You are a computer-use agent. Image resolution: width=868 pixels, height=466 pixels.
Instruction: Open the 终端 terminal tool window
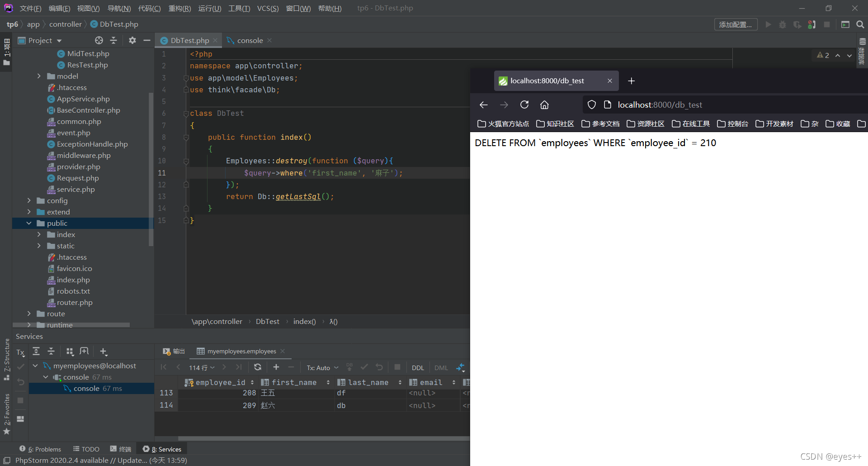click(120, 449)
